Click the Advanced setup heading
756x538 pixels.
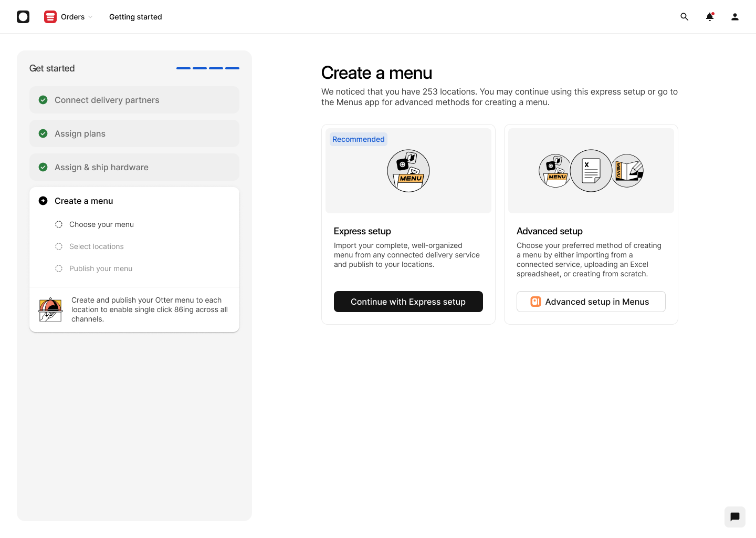click(550, 231)
